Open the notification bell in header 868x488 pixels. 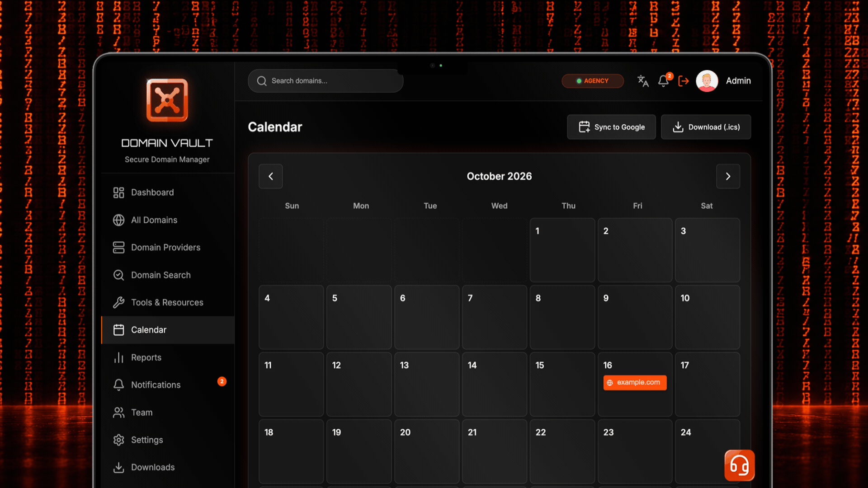point(663,81)
